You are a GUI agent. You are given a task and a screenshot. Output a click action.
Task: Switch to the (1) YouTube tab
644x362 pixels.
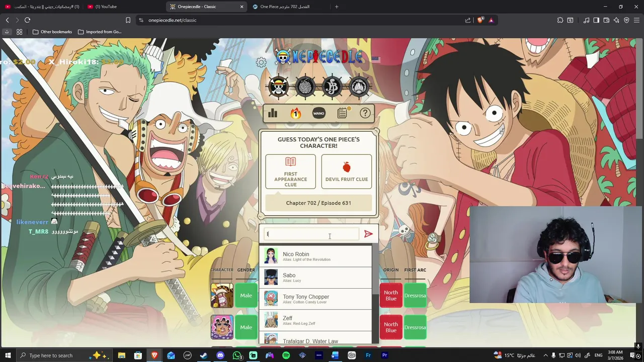point(124,7)
